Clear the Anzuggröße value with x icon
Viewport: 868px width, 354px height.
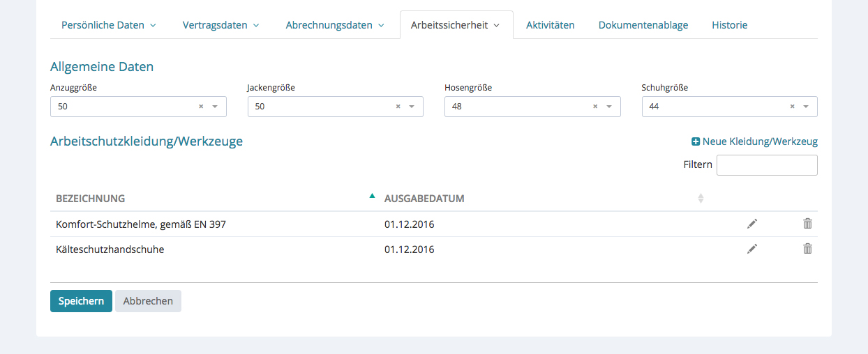201,107
